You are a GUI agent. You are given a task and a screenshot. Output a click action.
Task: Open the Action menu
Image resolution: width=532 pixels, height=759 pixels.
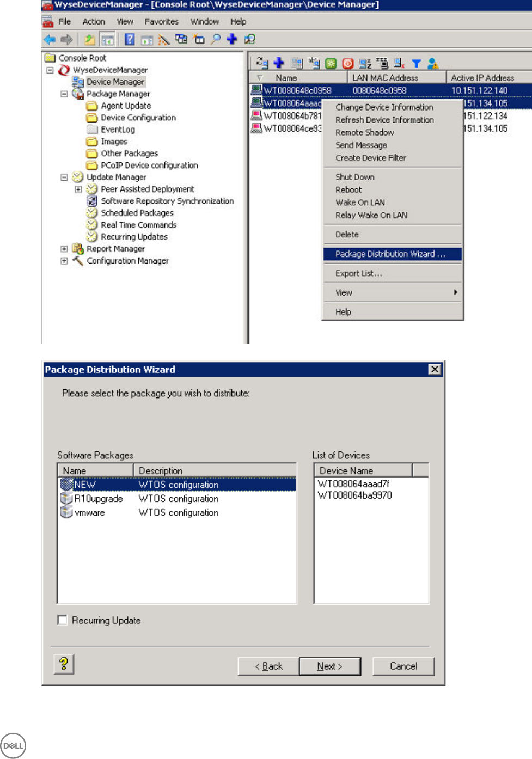pos(94,21)
